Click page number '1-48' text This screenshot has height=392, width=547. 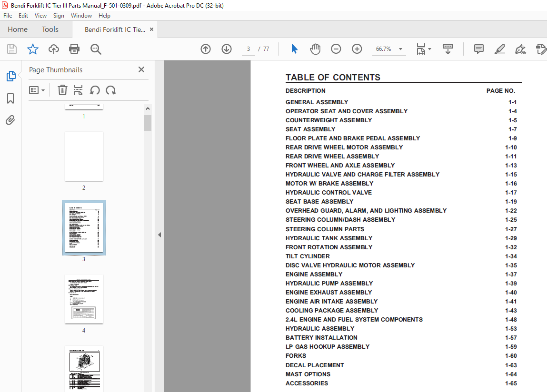(x=511, y=320)
